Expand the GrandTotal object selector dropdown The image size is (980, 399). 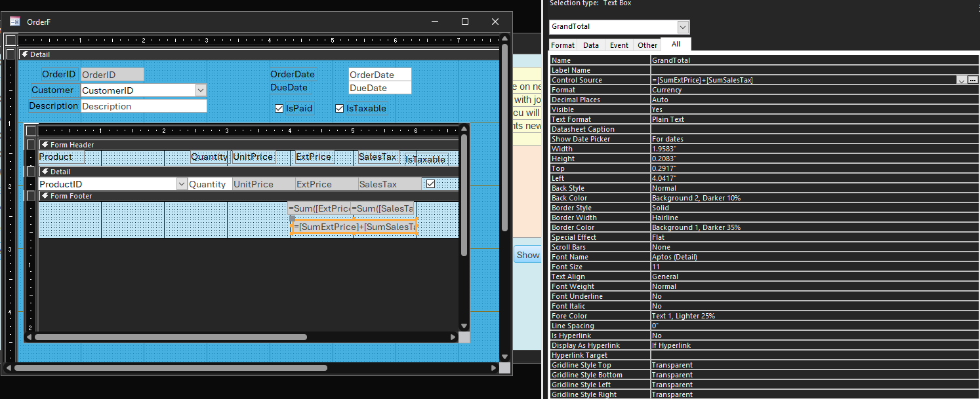(683, 27)
